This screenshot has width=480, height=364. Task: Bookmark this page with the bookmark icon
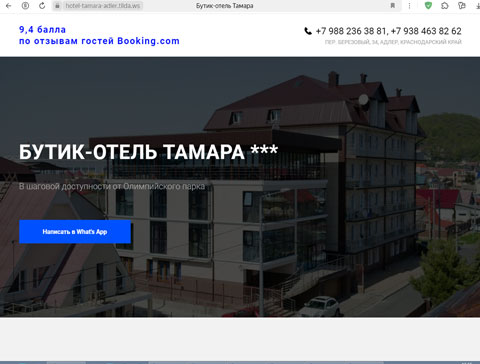[393, 6]
